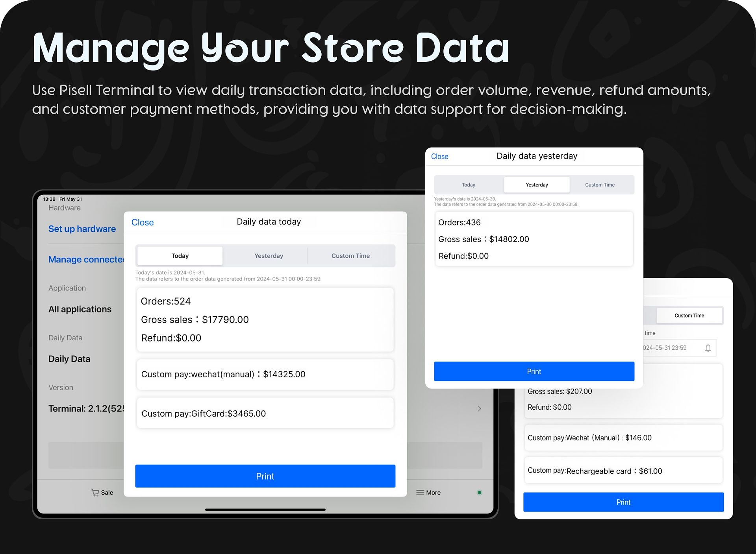Click Gross sales $17790.00 text

pyautogui.click(x=195, y=319)
